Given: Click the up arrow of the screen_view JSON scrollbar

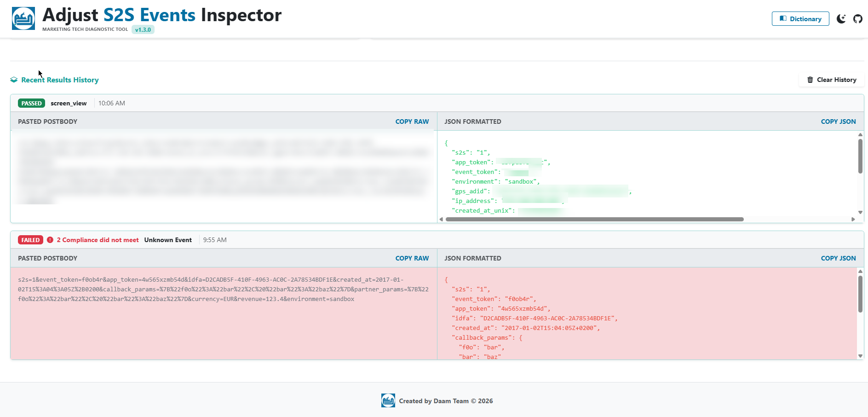Looking at the screenshot, I should click(860, 134).
